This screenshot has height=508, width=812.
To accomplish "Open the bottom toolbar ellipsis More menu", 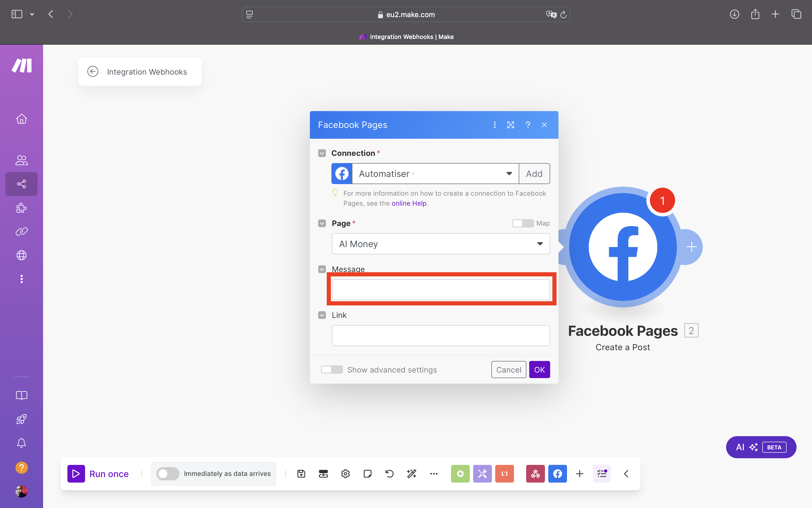I will [x=434, y=474].
